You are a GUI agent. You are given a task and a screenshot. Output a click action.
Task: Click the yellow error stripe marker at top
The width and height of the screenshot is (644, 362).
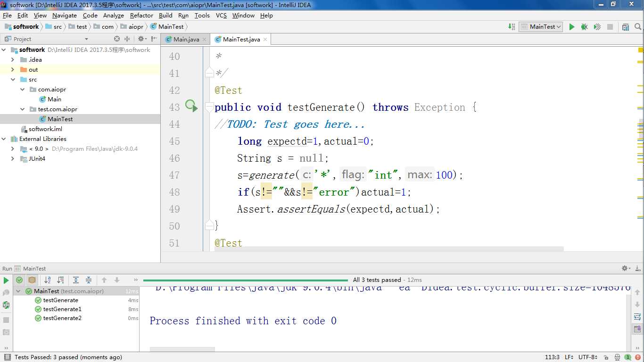pyautogui.click(x=641, y=50)
